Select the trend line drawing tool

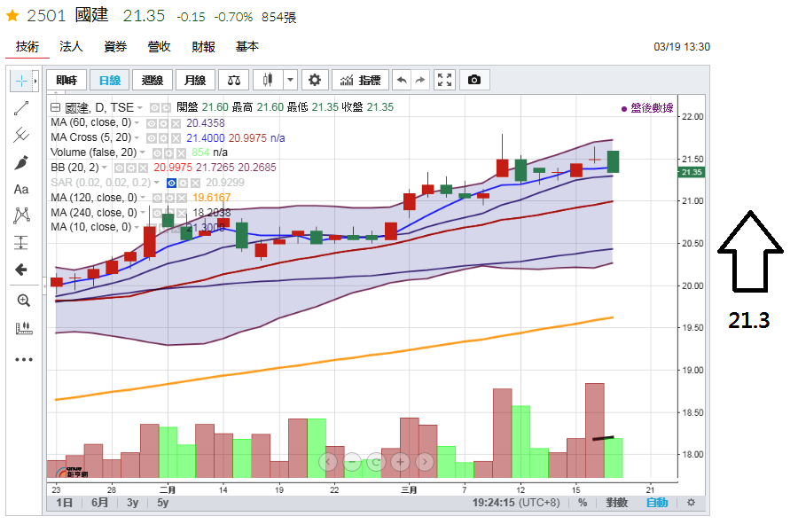pos(21,108)
